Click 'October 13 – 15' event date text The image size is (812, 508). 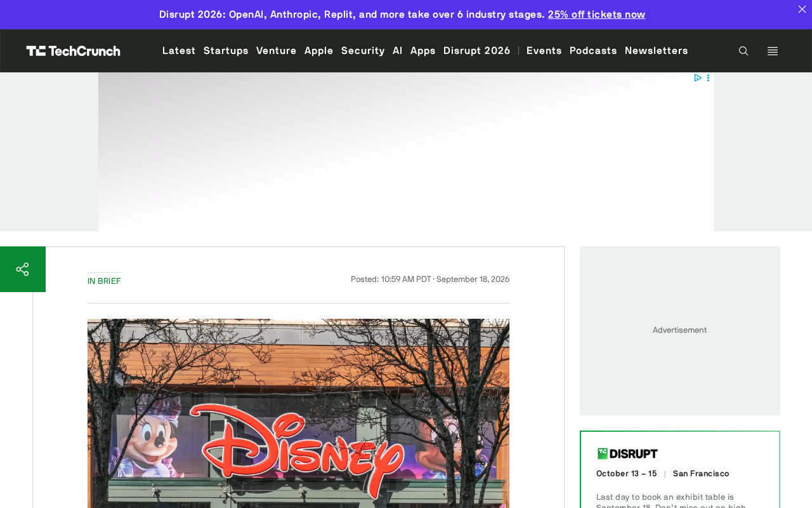click(627, 474)
